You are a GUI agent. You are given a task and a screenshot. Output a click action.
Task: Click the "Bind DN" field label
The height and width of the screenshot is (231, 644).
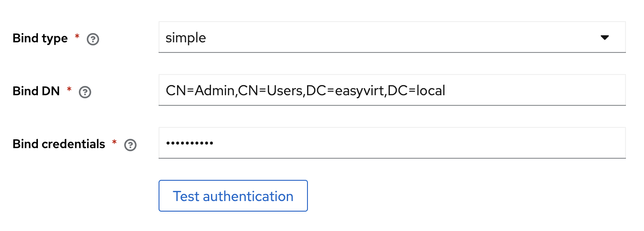[36, 91]
